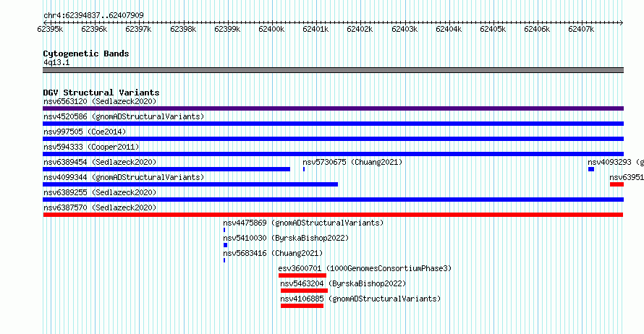The height and width of the screenshot is (334, 644).
Task: Click the partially shown nsv63951 label
Action: click(x=627, y=177)
